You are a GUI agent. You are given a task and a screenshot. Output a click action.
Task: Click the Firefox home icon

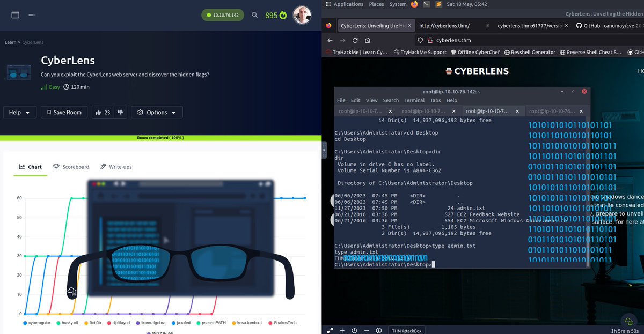click(x=367, y=40)
